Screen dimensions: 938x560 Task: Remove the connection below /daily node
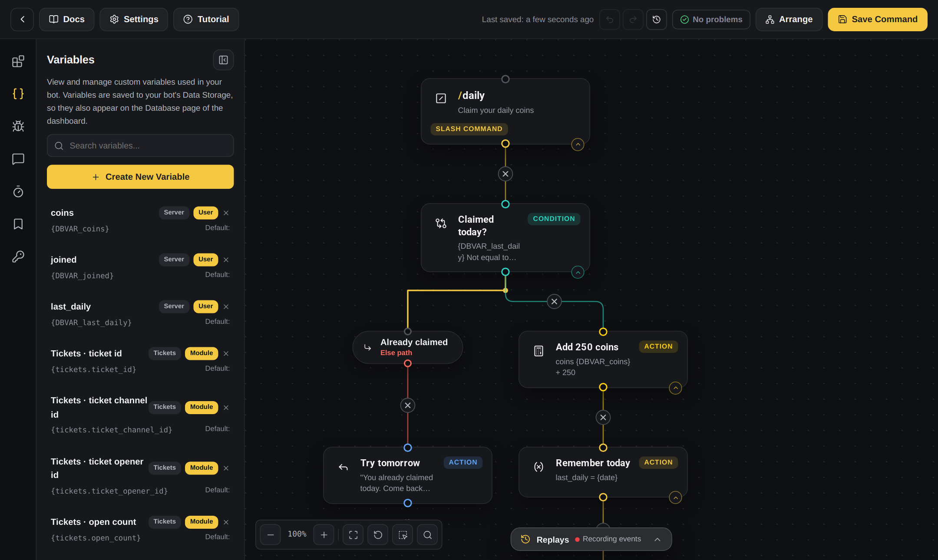coord(505,174)
